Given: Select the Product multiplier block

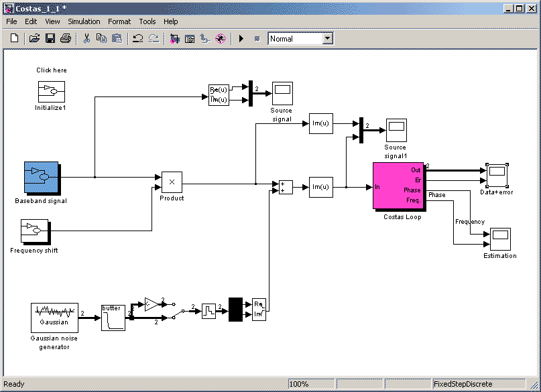Looking at the screenshot, I should [172, 182].
